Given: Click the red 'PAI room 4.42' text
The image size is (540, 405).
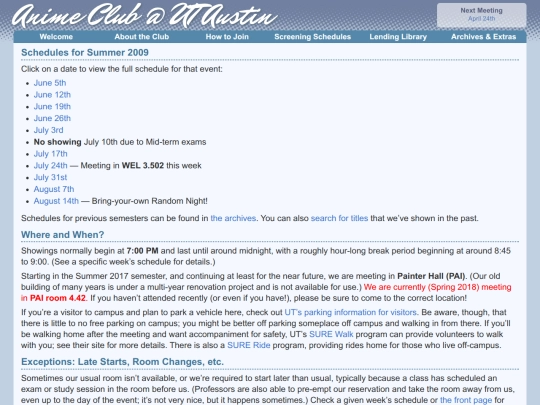Looking at the screenshot, I should (x=58, y=298).
